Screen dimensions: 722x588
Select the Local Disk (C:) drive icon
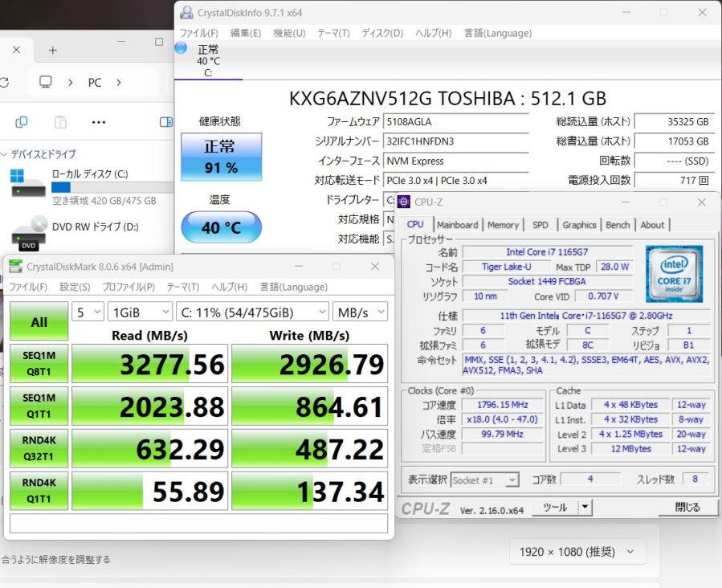[x=27, y=183]
